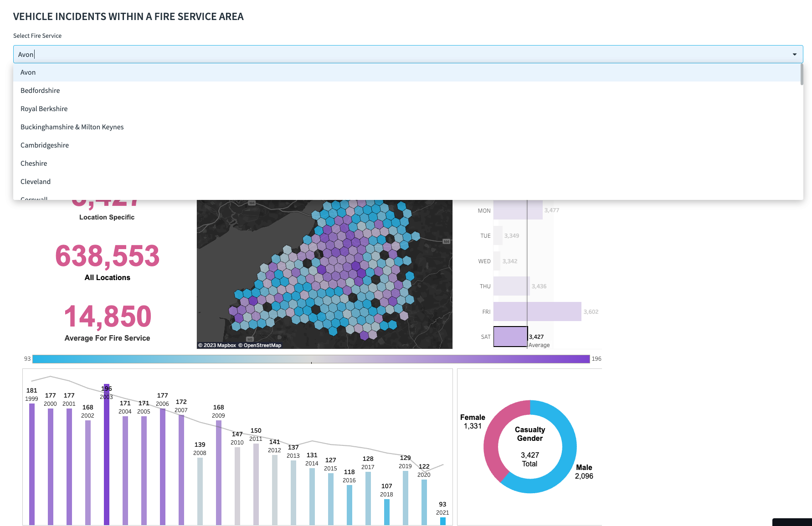This screenshot has height=526, width=812.
Task: Select Royal Berkshire option
Action: tap(44, 109)
